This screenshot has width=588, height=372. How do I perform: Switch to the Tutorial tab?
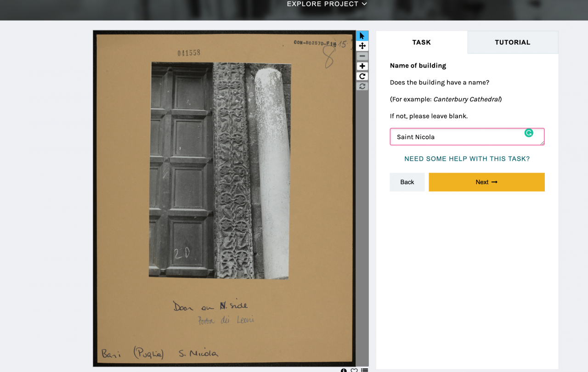click(513, 42)
